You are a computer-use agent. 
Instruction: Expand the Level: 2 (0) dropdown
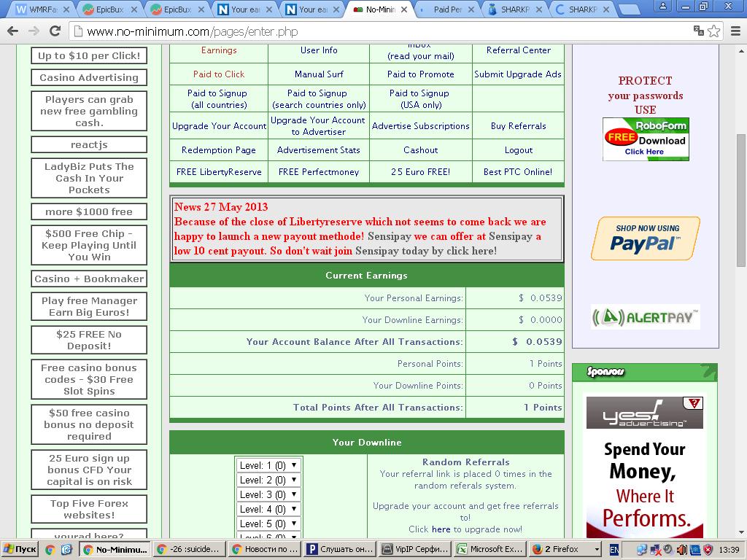click(x=269, y=480)
